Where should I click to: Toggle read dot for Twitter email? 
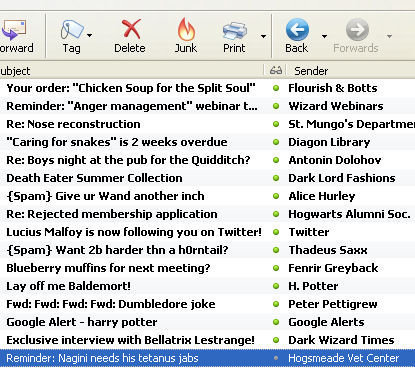tap(276, 232)
